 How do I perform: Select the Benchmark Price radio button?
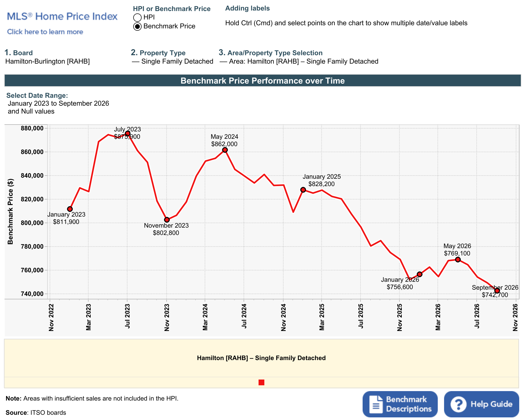pos(137,27)
